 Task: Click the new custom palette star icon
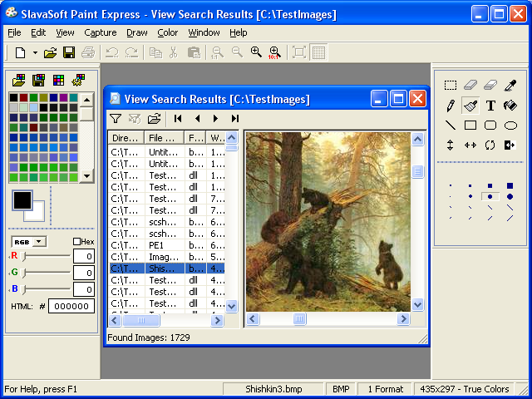tap(78, 81)
